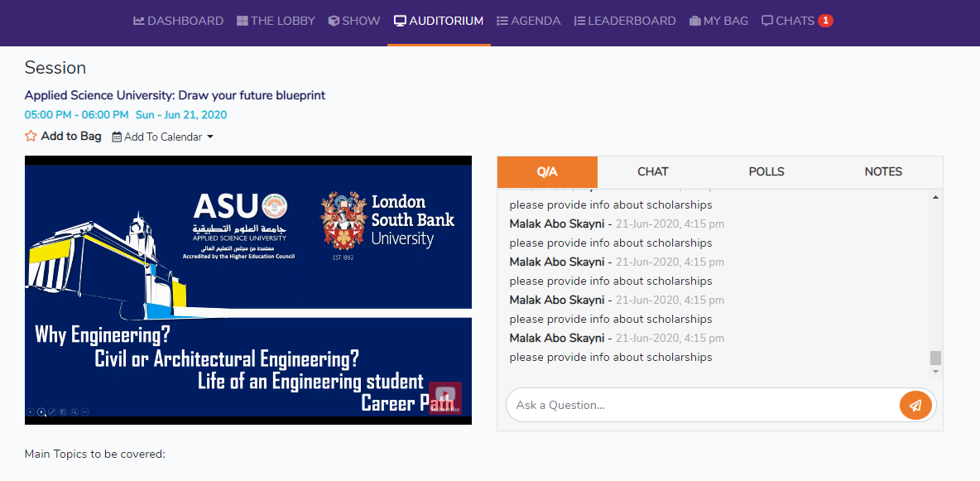The height and width of the screenshot is (481, 980).
Task: Switch to the Q/A tab
Action: point(547,172)
